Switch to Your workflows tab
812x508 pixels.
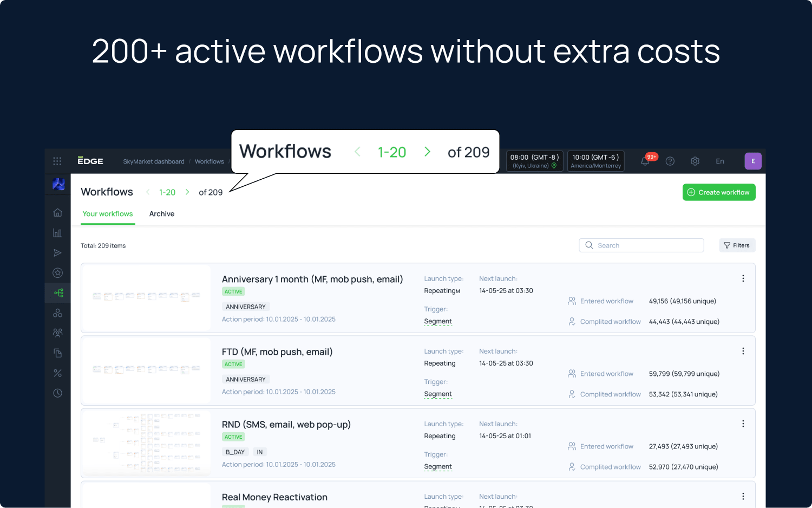point(108,214)
